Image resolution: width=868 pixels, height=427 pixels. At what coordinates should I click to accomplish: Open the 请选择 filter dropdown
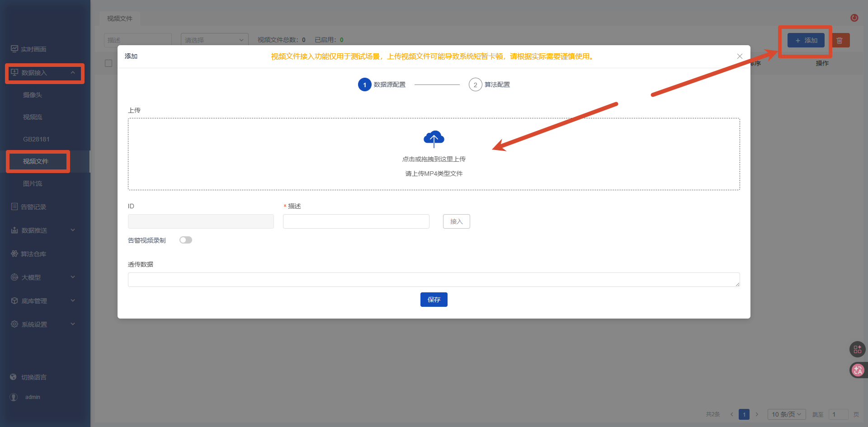[x=215, y=40]
